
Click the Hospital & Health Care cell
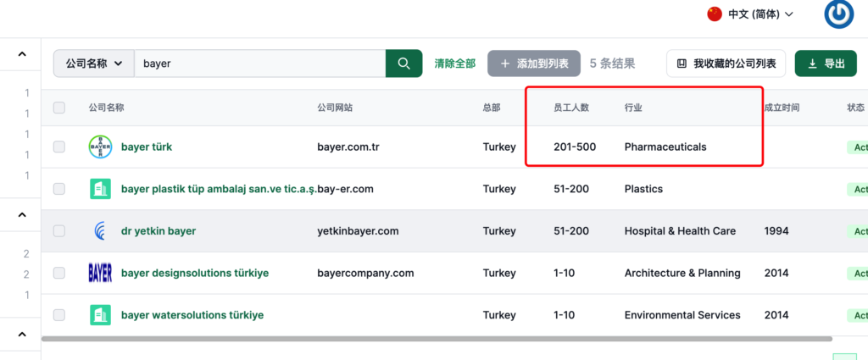coord(681,231)
